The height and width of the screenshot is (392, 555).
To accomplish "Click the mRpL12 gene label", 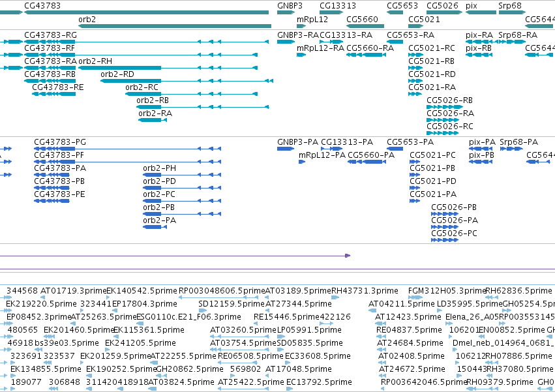I will point(312,19).
